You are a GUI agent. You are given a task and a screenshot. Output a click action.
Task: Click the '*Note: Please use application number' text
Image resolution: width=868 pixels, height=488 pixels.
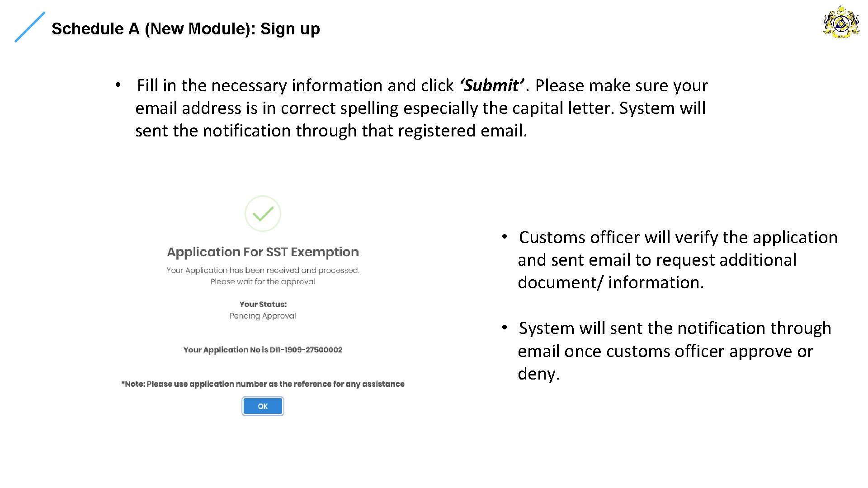point(263,384)
